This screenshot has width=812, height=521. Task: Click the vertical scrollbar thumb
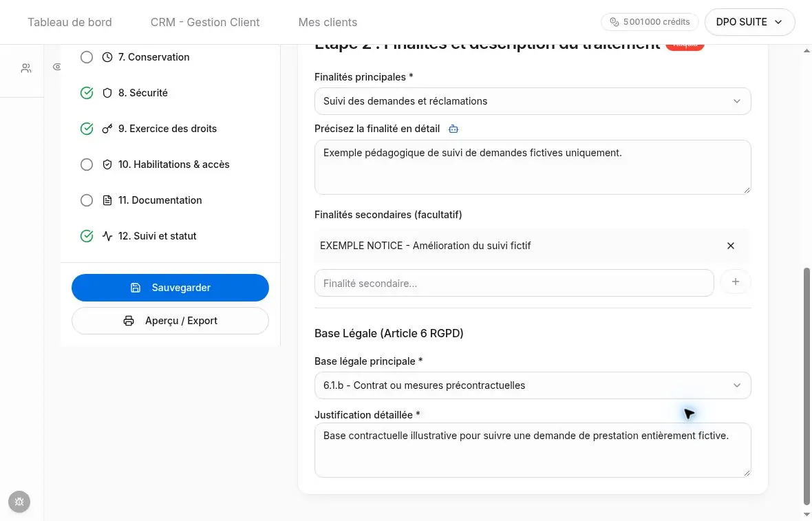(806, 386)
